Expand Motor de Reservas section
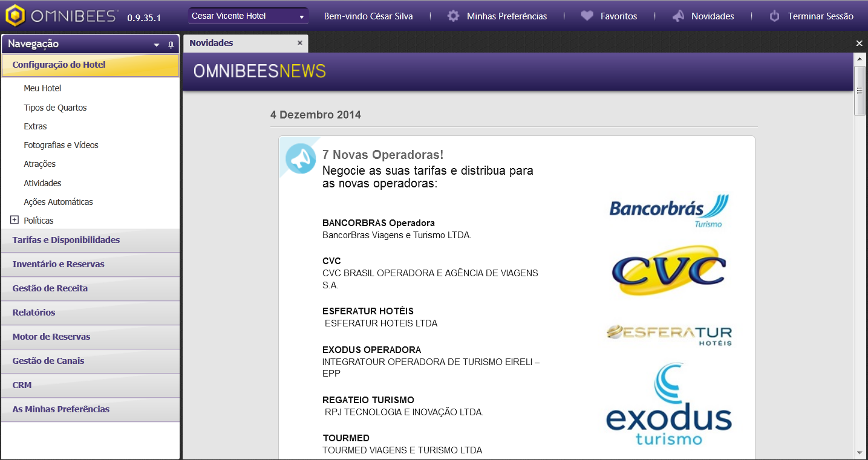Viewport: 868px width, 460px height. point(91,337)
